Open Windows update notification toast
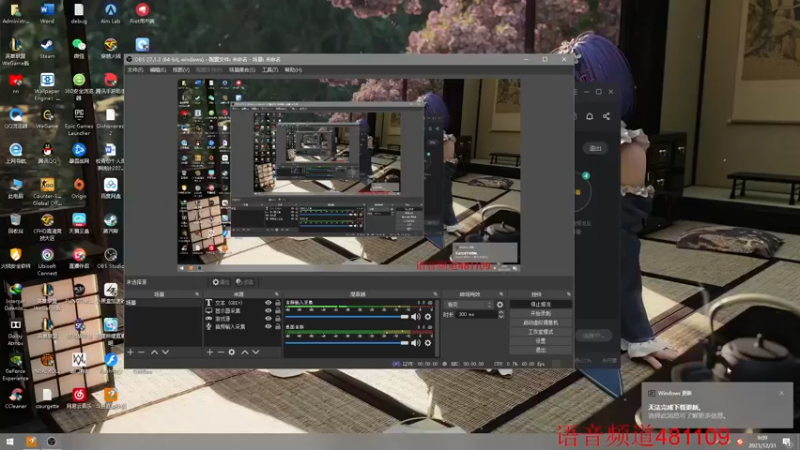The width and height of the screenshot is (800, 450). (717, 406)
